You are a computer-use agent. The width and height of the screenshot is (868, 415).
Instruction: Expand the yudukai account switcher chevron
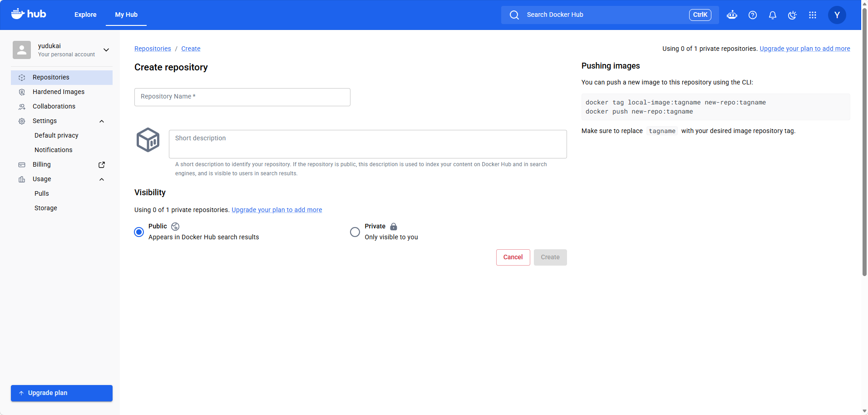pos(106,50)
